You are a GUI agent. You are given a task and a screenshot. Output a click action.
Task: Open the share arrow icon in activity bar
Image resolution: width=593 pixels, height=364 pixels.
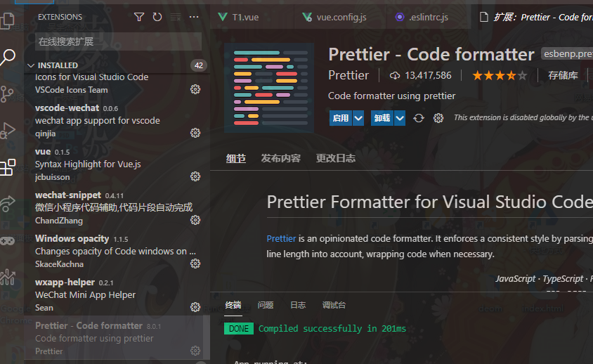coord(7,204)
